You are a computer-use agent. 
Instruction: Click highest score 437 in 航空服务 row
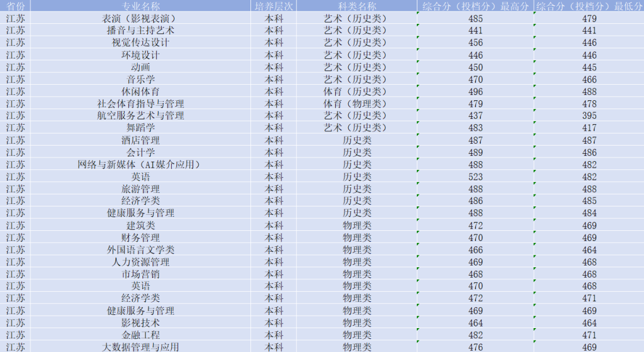pyautogui.click(x=475, y=115)
